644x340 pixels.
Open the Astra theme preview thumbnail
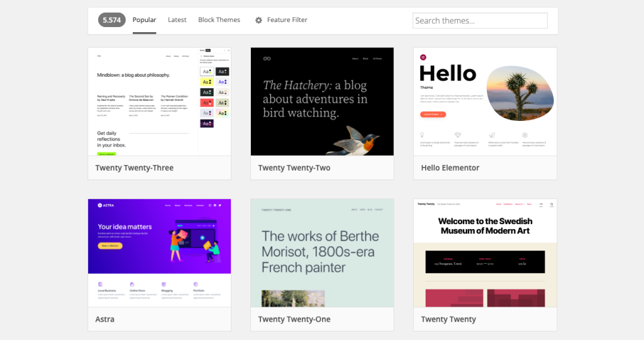[x=159, y=253]
